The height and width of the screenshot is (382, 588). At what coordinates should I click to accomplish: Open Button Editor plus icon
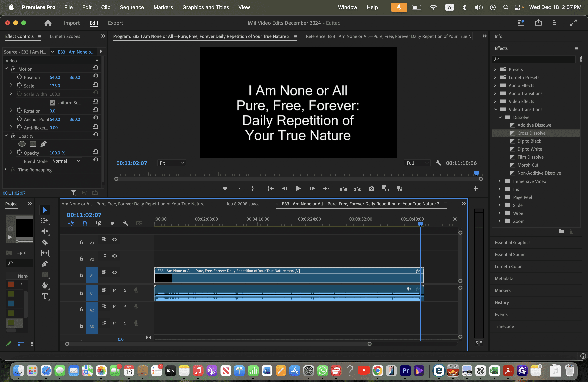[476, 189]
